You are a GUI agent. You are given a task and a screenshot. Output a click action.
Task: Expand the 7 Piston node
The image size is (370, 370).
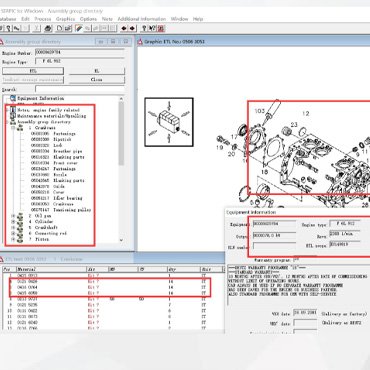pyautogui.click(x=13, y=239)
